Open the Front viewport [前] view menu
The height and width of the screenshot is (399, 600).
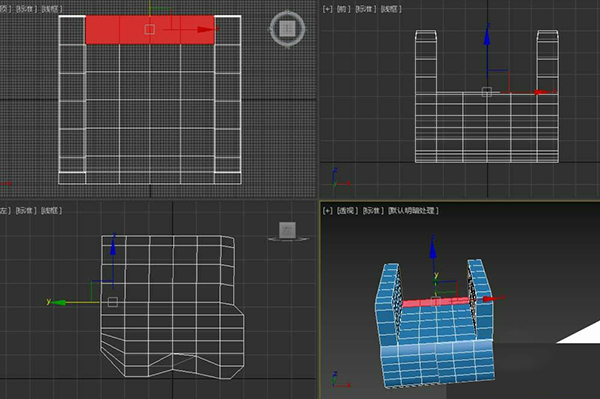point(343,9)
